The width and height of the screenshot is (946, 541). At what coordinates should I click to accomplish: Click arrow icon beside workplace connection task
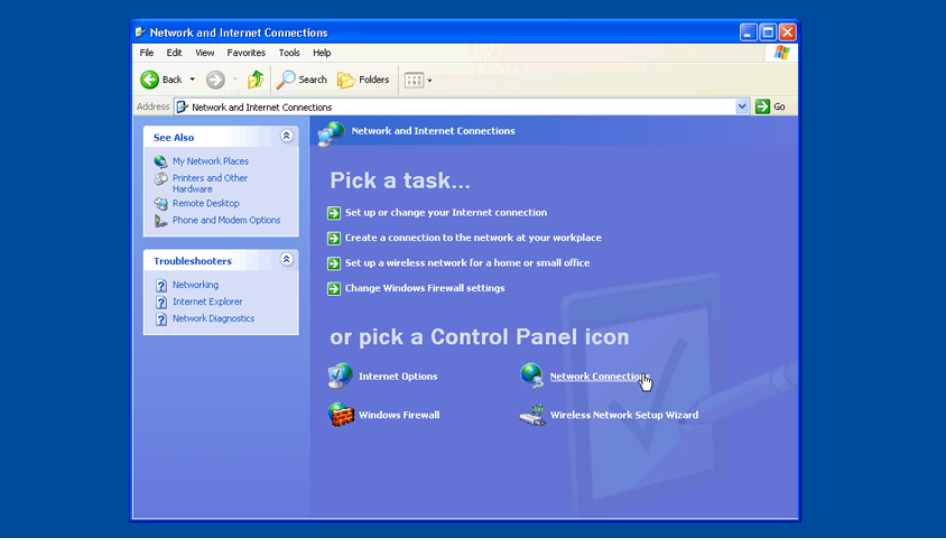(x=334, y=238)
